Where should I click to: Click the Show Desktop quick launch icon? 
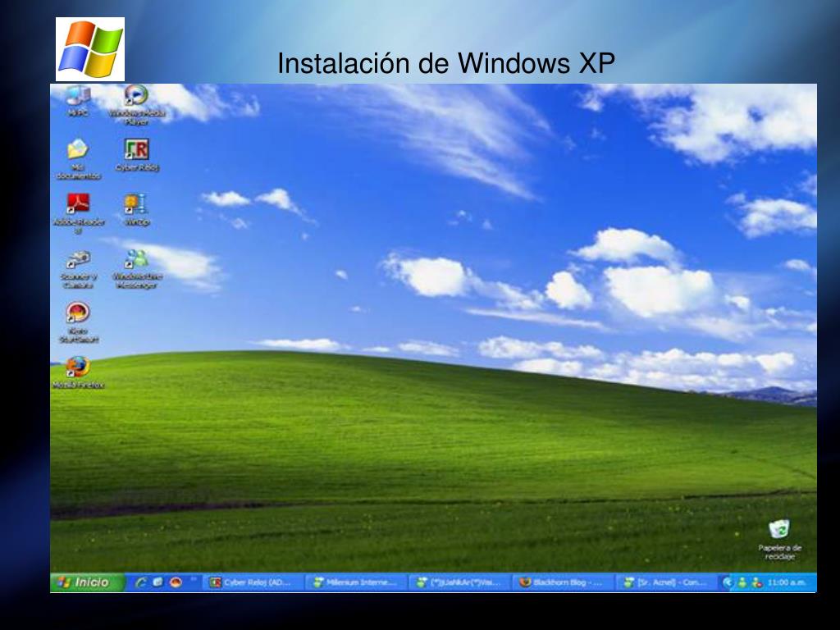[157, 582]
